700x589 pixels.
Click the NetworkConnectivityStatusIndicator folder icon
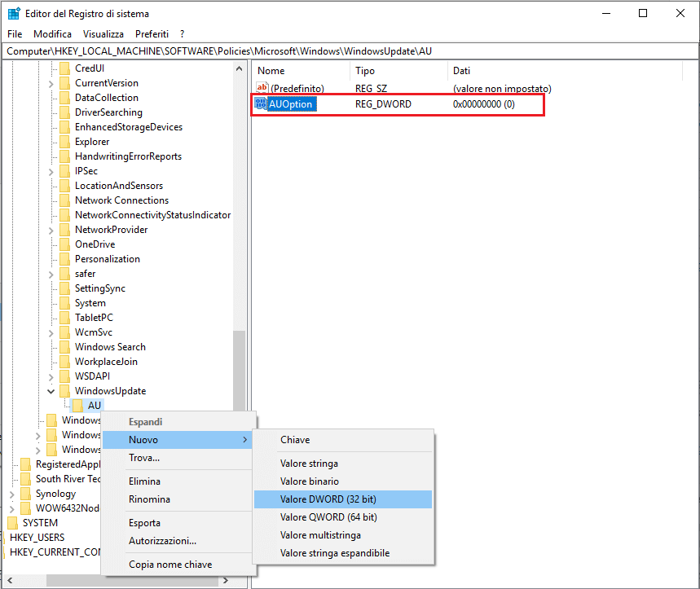(64, 215)
